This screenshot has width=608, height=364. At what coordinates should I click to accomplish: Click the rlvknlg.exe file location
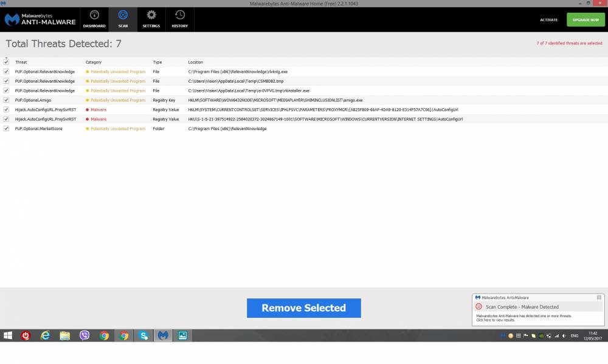pos(238,72)
